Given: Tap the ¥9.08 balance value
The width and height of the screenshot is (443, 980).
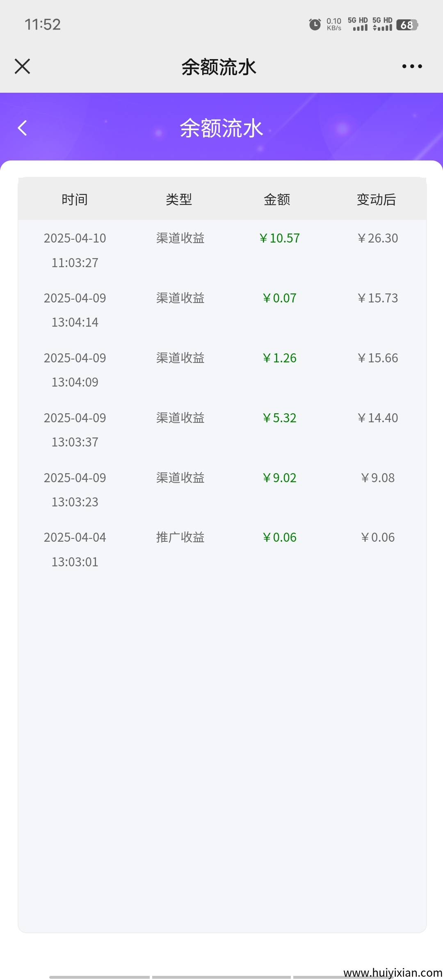Looking at the screenshot, I should click(377, 478).
